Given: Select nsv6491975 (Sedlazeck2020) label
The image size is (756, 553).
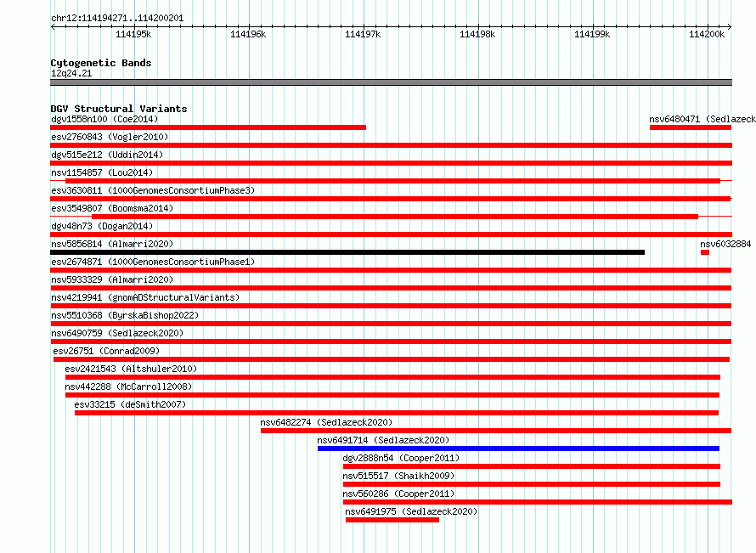Looking at the screenshot, I should tap(411, 511).
